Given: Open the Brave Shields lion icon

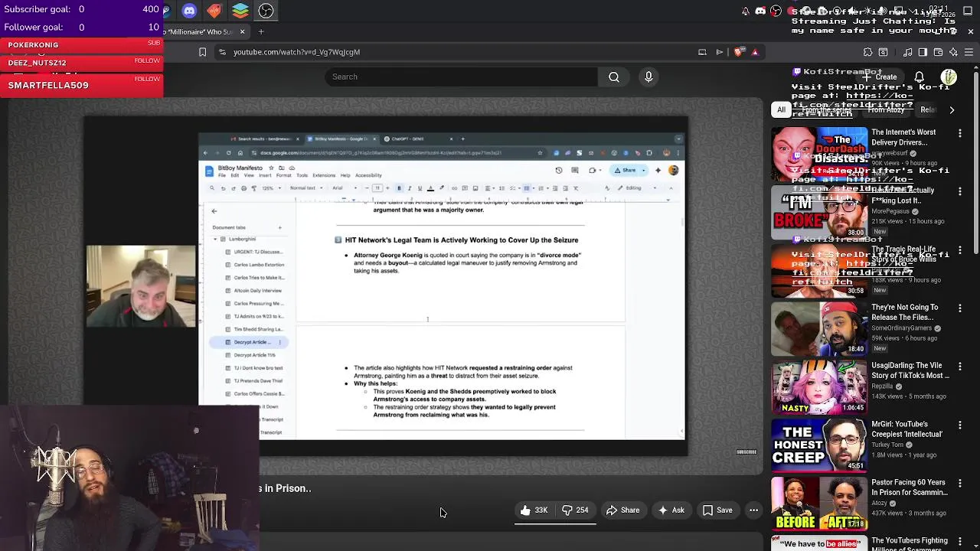Looking at the screenshot, I should coord(738,52).
